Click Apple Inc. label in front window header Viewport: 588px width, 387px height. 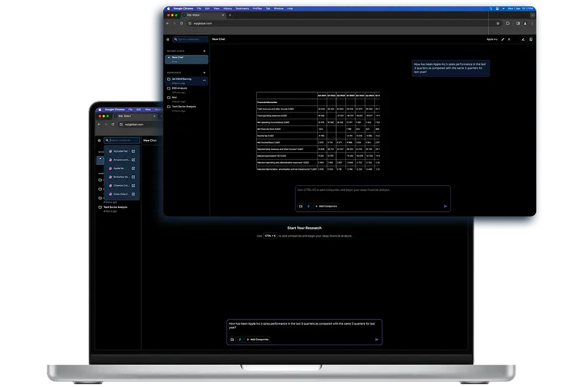coord(492,39)
